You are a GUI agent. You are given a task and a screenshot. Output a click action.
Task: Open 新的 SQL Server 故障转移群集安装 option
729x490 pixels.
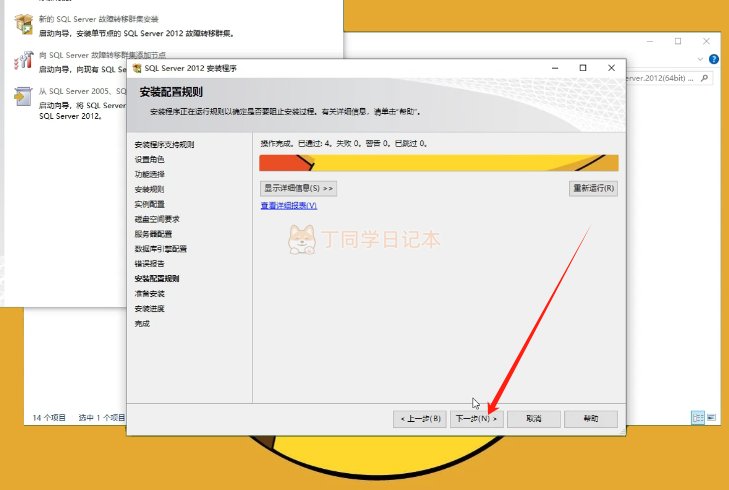pos(99,19)
